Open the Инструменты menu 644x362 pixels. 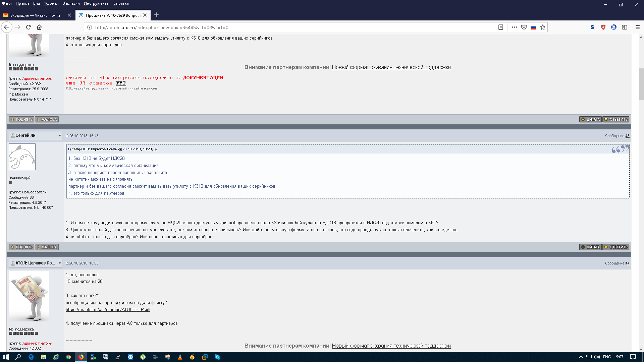tap(96, 3)
